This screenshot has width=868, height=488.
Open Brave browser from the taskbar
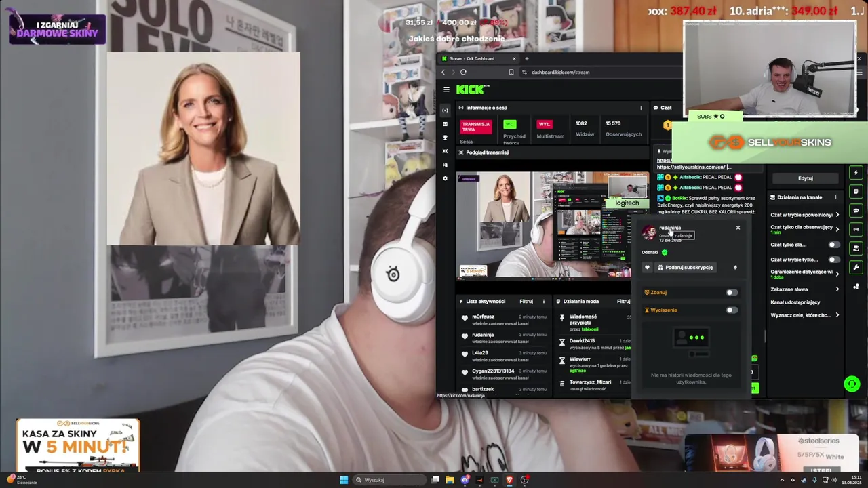coord(509,480)
